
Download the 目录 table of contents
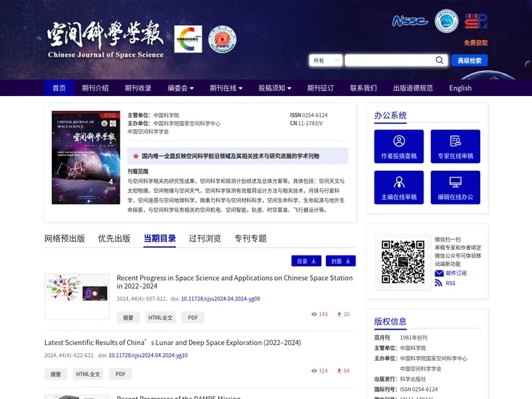point(307,261)
